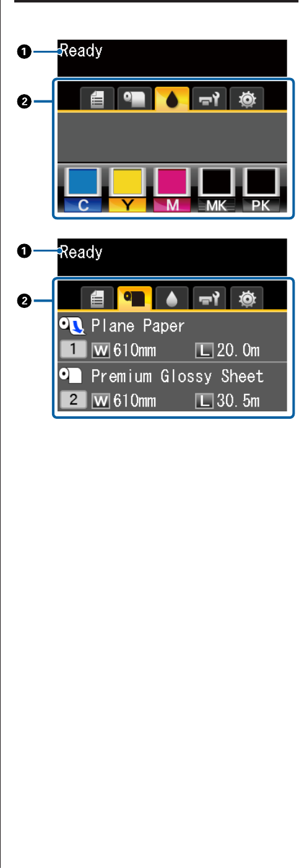
Task: Select ink droplet tab in lower screen
Action: pos(172,298)
